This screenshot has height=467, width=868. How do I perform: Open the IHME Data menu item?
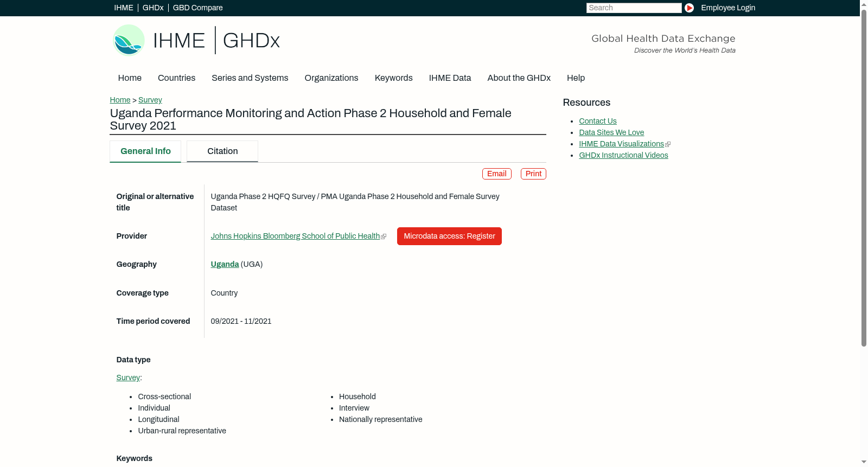pyautogui.click(x=450, y=78)
